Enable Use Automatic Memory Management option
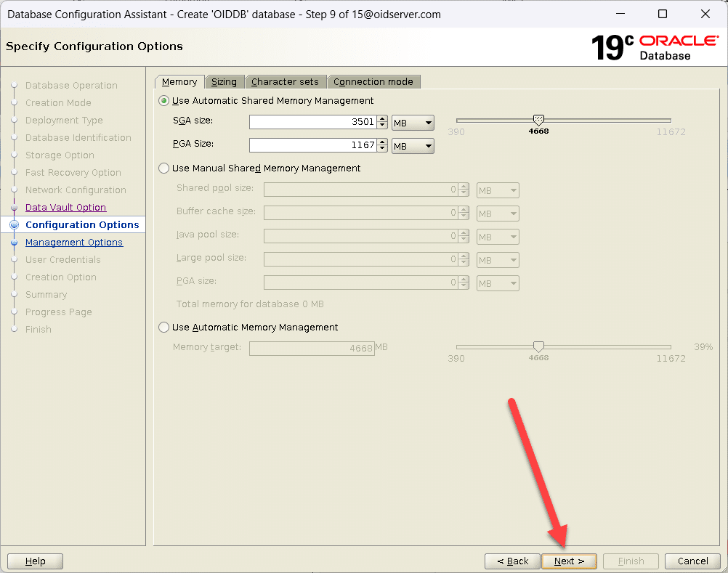 point(164,328)
